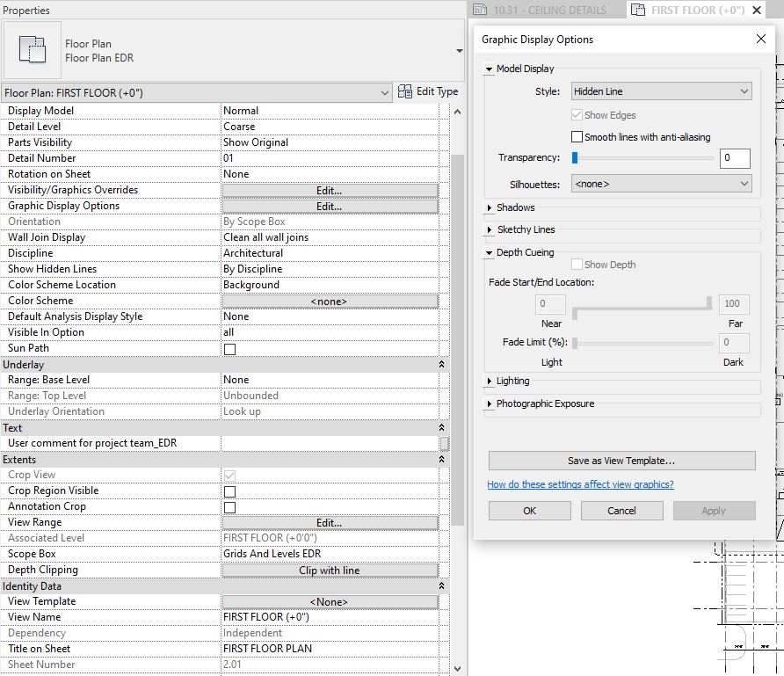784x676 pixels.
Task: Switch to the 10.31 - CEILING DETAILS tab
Action: pos(549,10)
